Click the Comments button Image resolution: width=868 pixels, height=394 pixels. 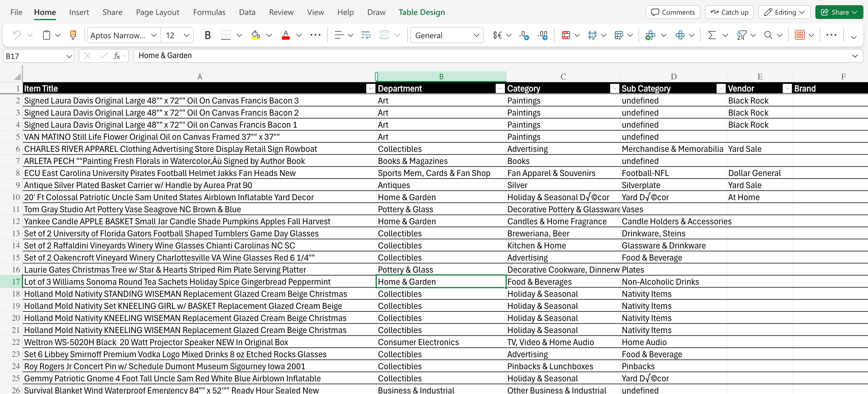click(x=672, y=12)
